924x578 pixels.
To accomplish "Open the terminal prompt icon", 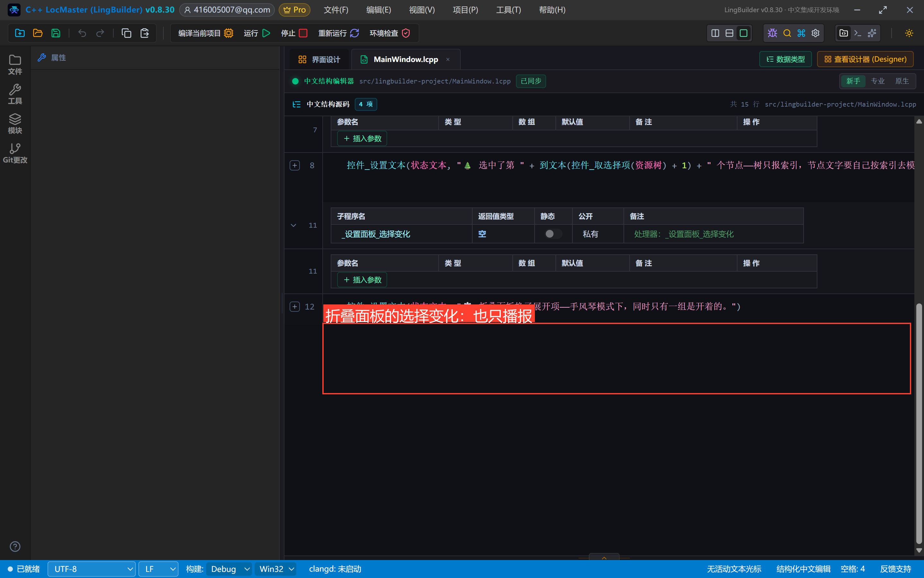I will 858,33.
